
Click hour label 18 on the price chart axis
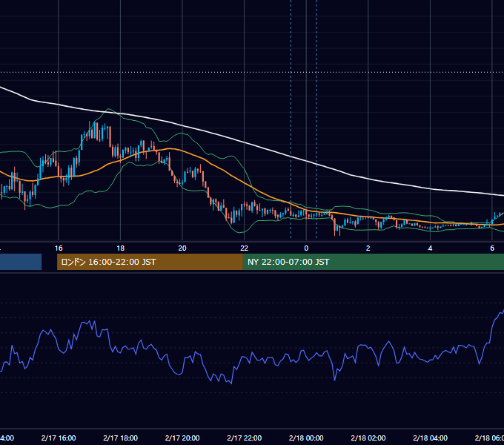tap(121, 248)
